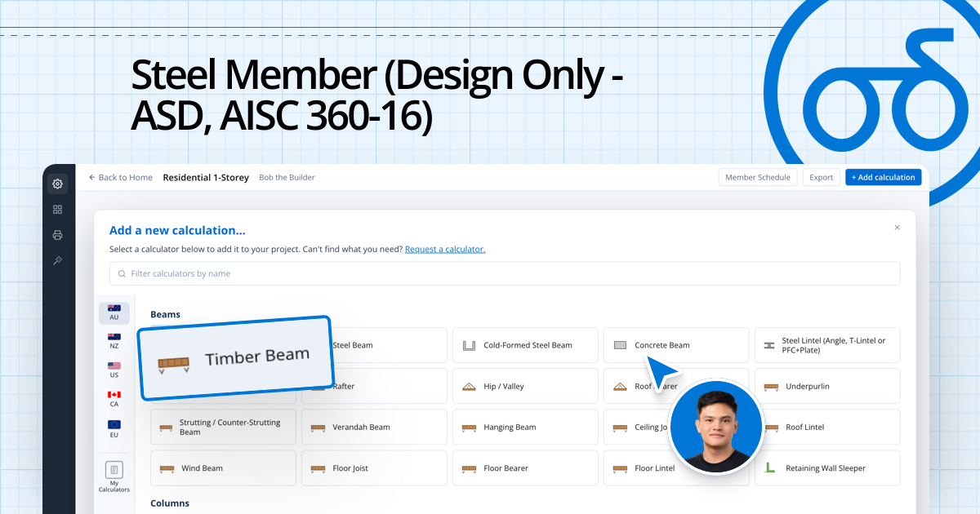This screenshot has width=980, height=514.
Task: Open My Calculators
Action: 114,477
